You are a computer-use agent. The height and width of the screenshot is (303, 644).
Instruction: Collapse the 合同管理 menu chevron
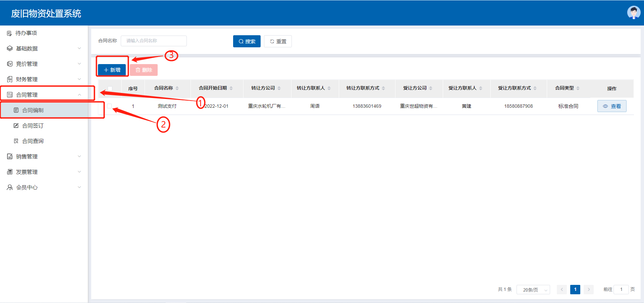coord(79,95)
